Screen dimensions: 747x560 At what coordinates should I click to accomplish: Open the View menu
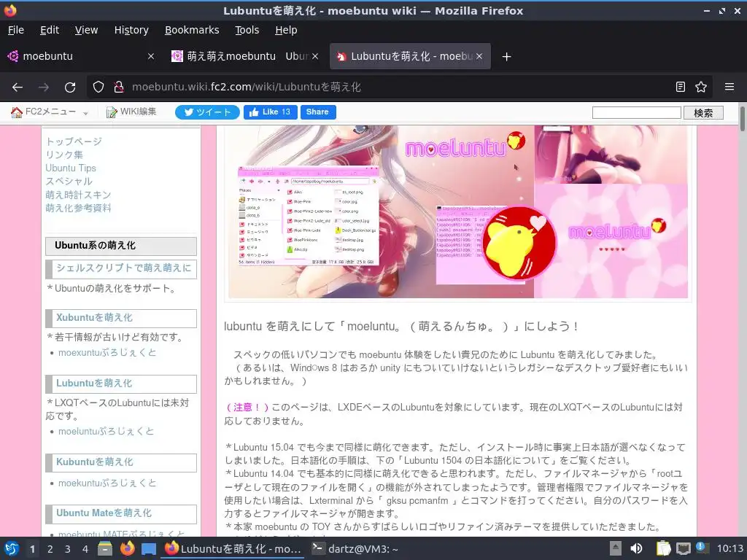pyautogui.click(x=86, y=30)
